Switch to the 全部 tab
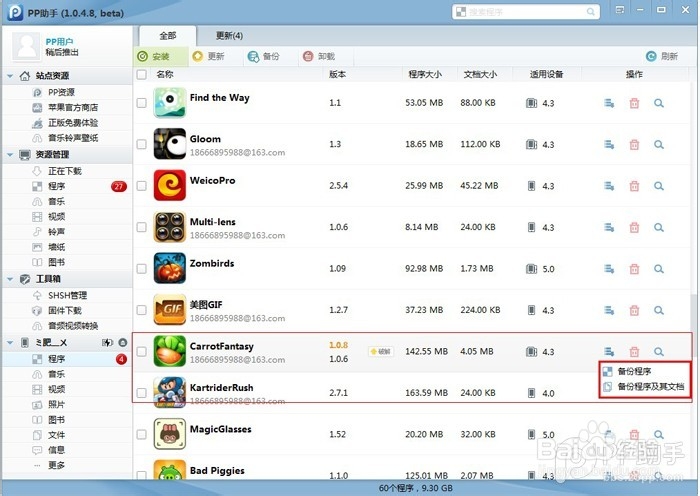 (168, 36)
